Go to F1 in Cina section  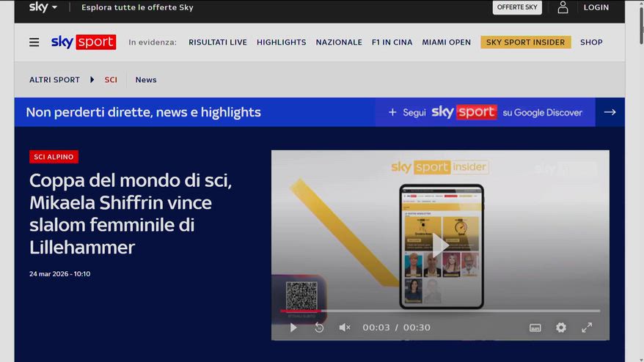[x=392, y=43]
